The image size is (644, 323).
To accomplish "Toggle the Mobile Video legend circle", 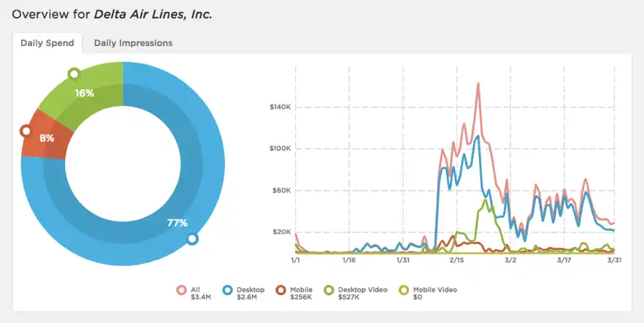I will tap(405, 290).
